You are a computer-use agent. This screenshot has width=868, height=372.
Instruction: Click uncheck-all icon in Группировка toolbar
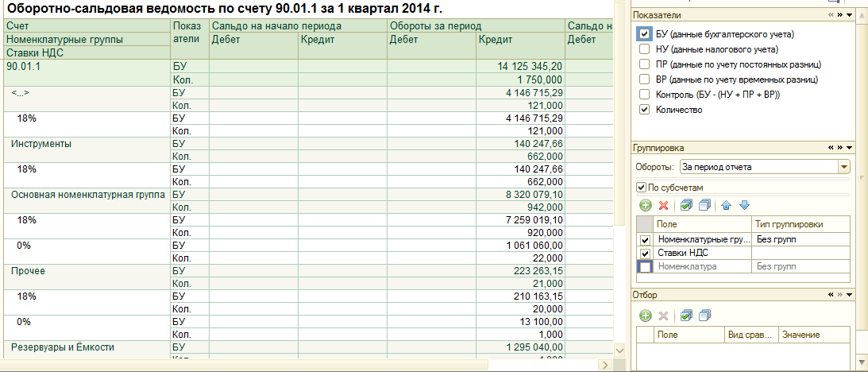704,206
